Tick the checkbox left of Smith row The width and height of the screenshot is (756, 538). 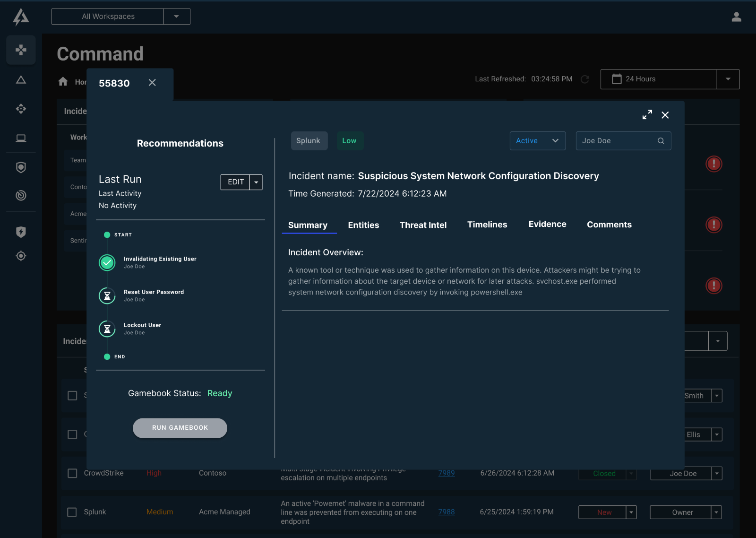(72, 396)
